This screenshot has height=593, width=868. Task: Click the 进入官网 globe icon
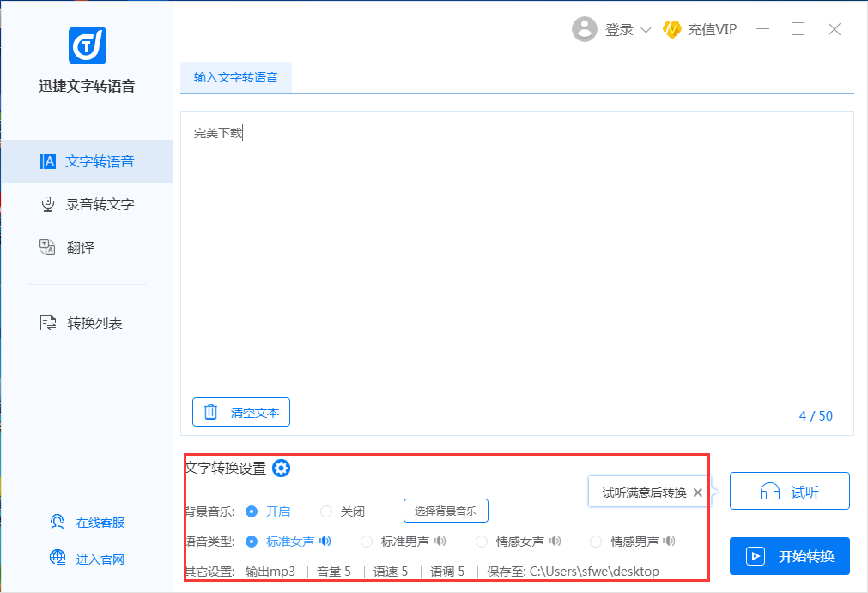click(58, 558)
